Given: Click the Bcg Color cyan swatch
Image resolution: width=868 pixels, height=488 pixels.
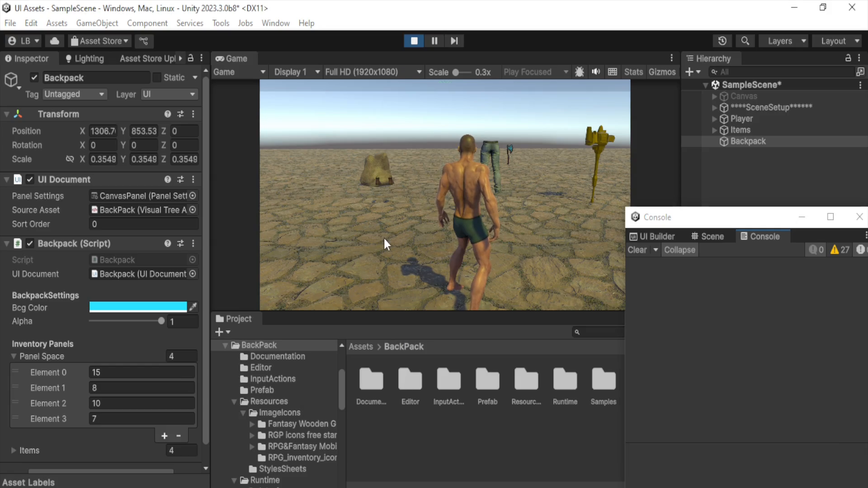Looking at the screenshot, I should pos(138,307).
